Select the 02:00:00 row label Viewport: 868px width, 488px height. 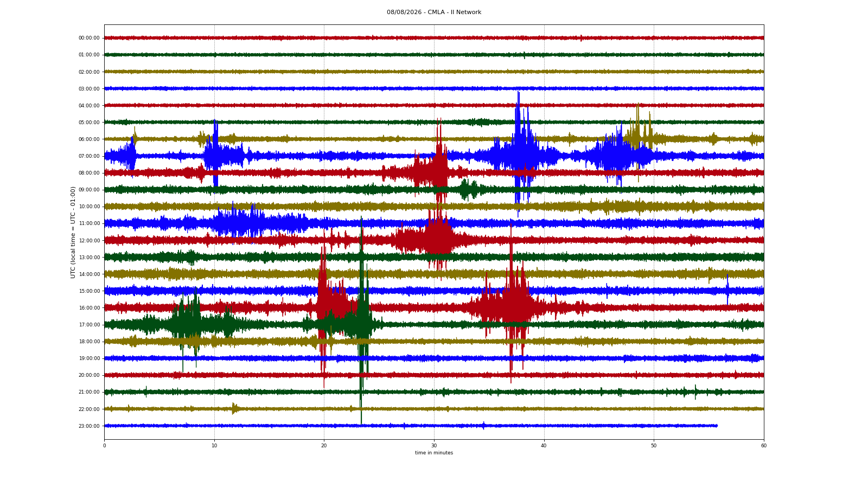(89, 72)
